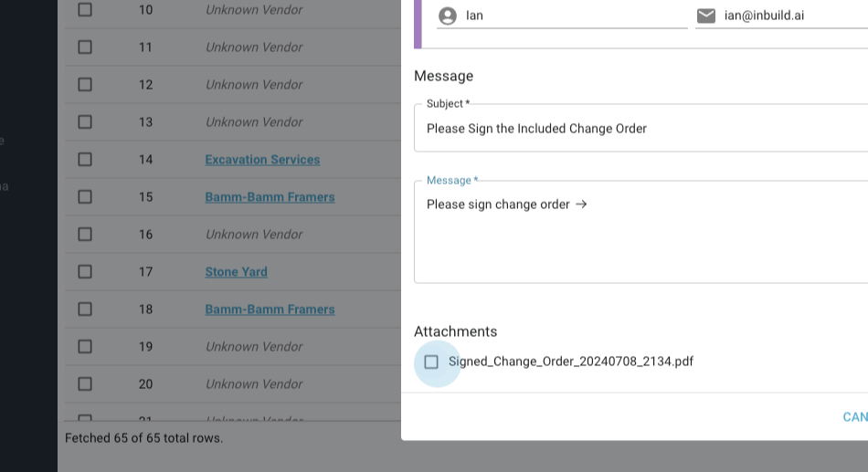Click the envelope icon beside the email

[x=706, y=16]
